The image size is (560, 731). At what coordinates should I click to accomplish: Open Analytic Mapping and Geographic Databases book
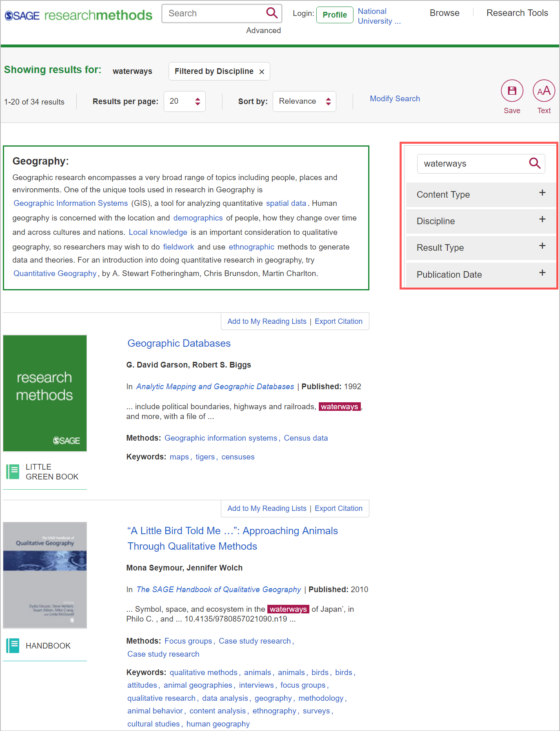pos(215,386)
